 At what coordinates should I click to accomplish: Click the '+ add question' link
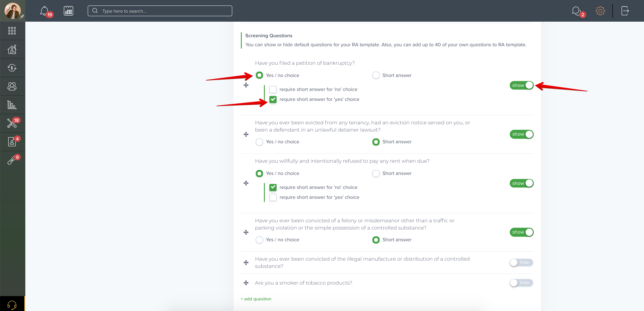click(256, 299)
